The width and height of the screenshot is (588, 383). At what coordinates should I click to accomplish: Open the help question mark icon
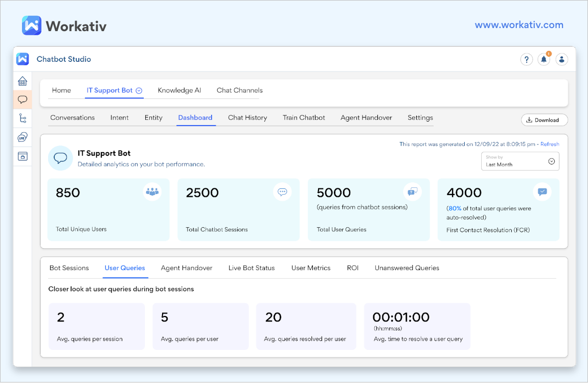point(527,60)
